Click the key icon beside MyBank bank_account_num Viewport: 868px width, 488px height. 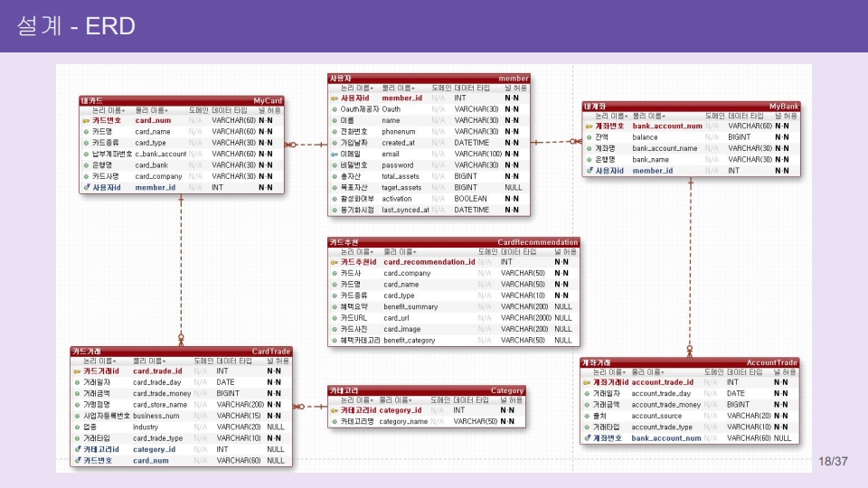pos(589,127)
